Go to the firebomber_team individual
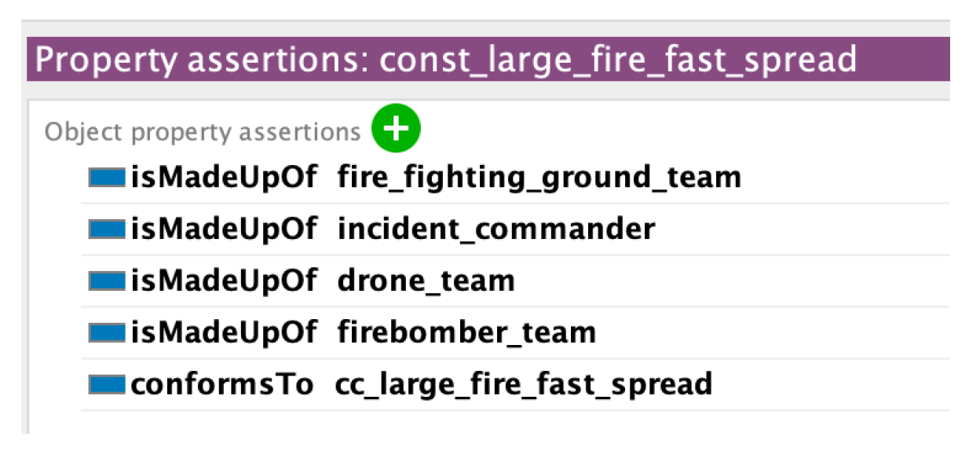 click(x=466, y=332)
